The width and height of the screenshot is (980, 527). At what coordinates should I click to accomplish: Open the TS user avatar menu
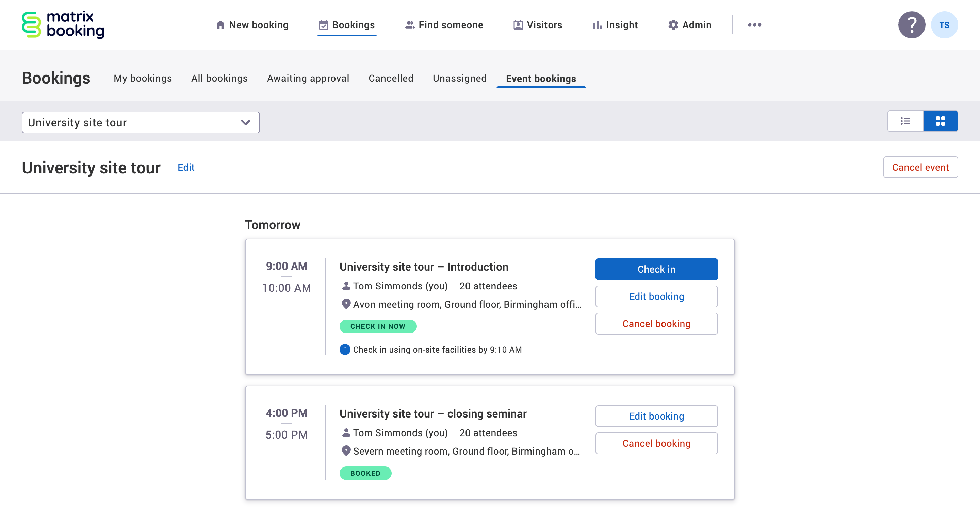pyautogui.click(x=944, y=25)
